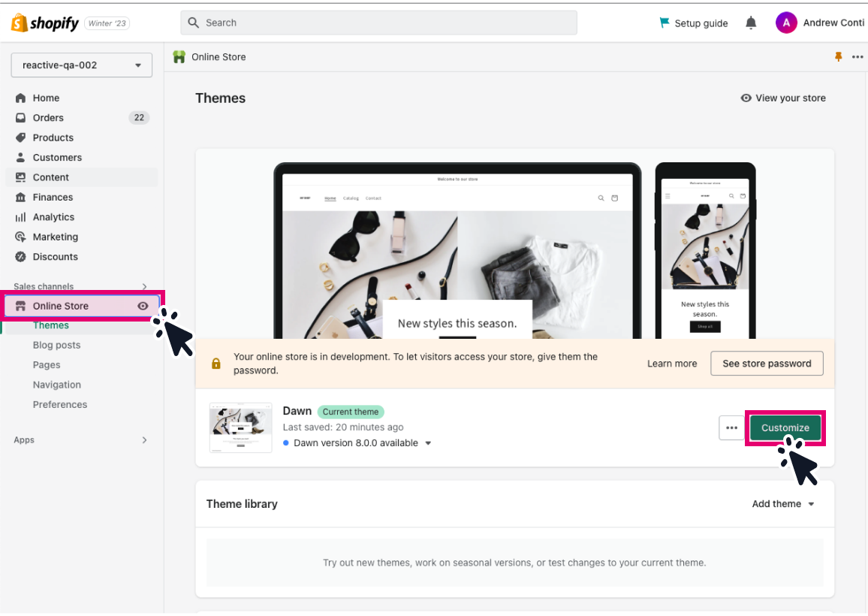Open the reactive-qa-002 store switcher dropdown
This screenshot has height=616, width=868.
(81, 65)
